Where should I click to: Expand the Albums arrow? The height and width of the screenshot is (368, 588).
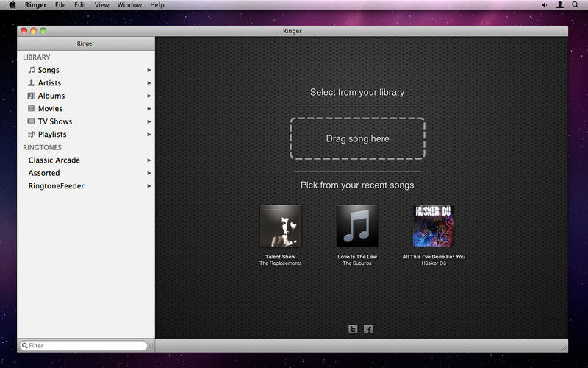[x=149, y=96]
